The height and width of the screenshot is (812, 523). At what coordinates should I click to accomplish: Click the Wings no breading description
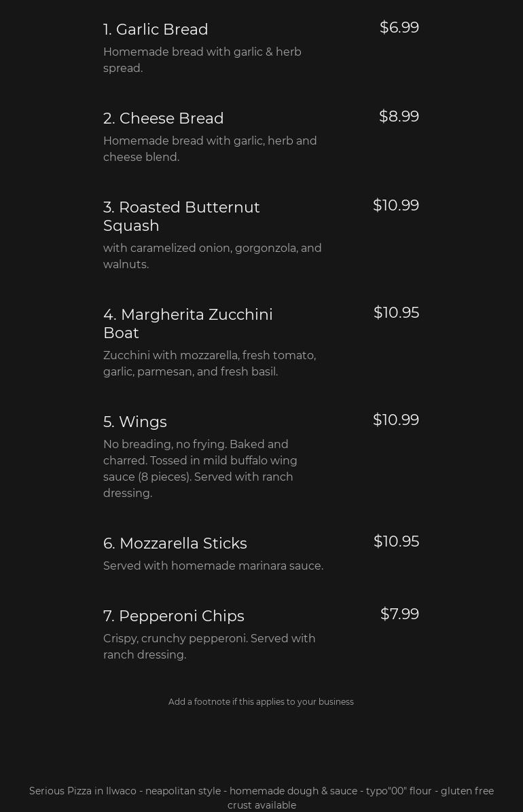coord(200,469)
